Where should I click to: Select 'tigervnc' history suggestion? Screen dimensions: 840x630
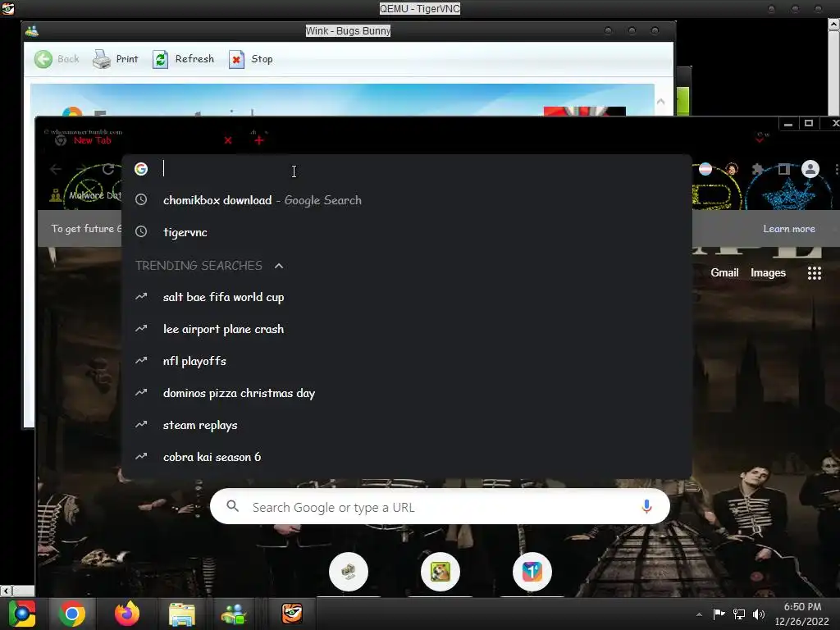pos(407,232)
